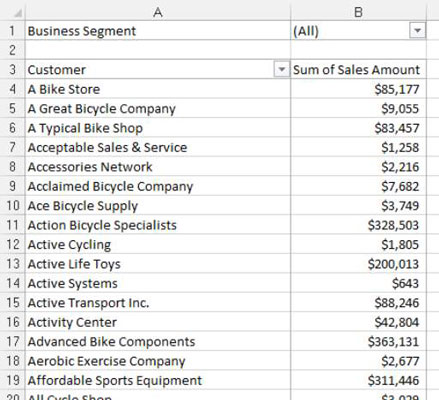This screenshot has height=400, width=439.
Task: Open the Business Segment filter dropdown
Action: pos(417,31)
